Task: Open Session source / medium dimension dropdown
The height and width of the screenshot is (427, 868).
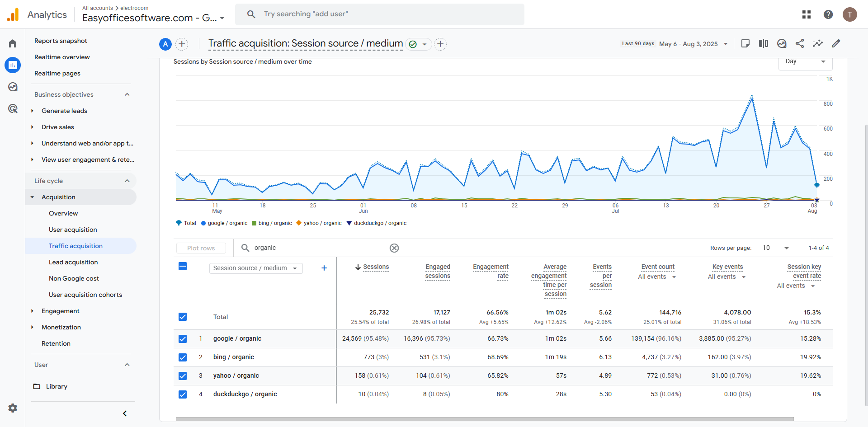Action: 256,268
